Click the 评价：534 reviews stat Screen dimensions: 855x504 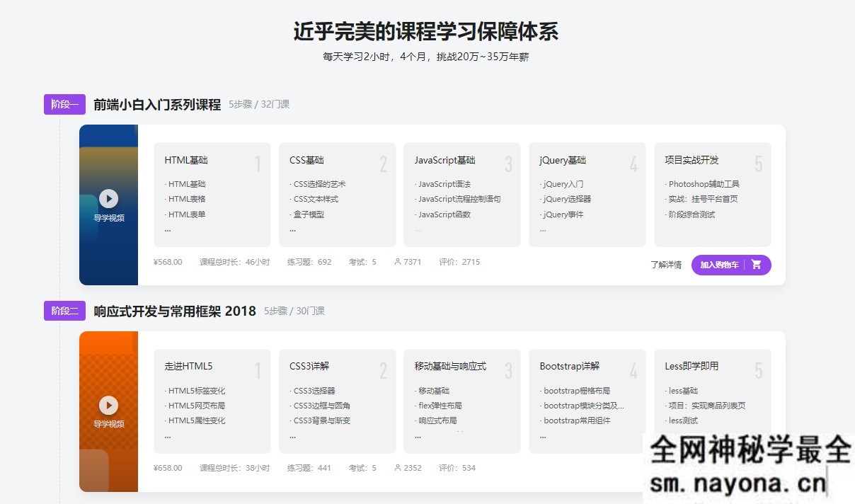coord(457,468)
